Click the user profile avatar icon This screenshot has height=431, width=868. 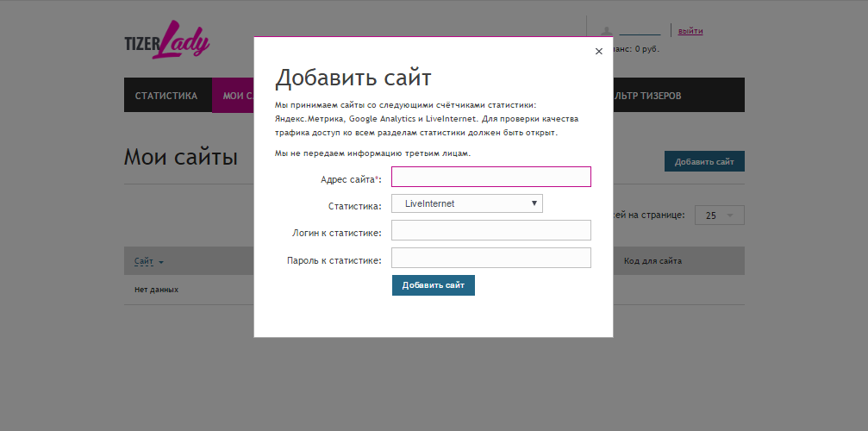[607, 32]
